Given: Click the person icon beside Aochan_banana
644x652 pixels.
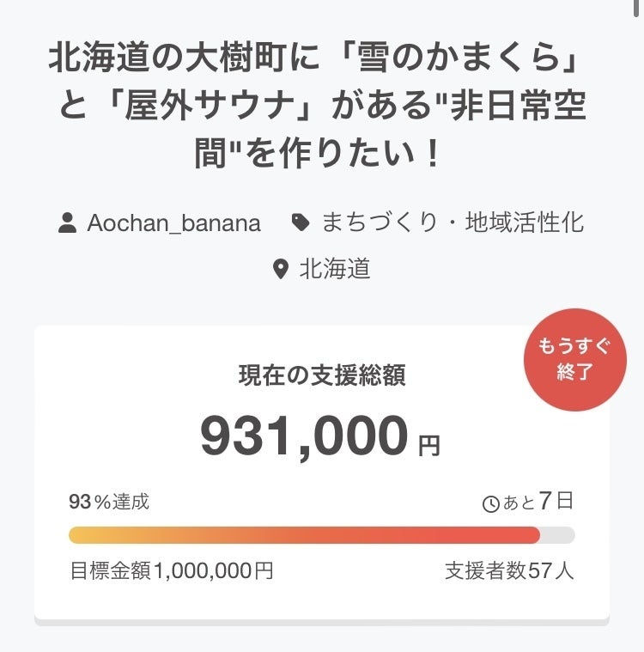Looking at the screenshot, I should pyautogui.click(x=67, y=224).
